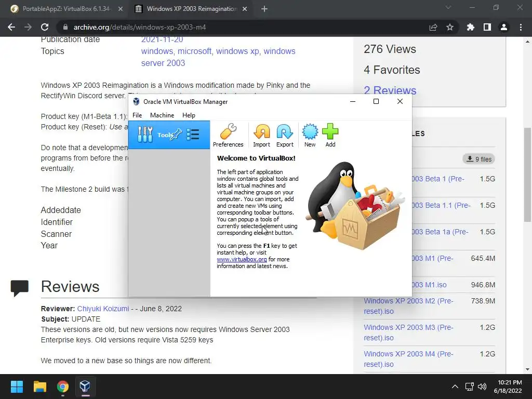Open the 2021-11-20 publication date link
This screenshot has width=532, height=399.
[162, 39]
